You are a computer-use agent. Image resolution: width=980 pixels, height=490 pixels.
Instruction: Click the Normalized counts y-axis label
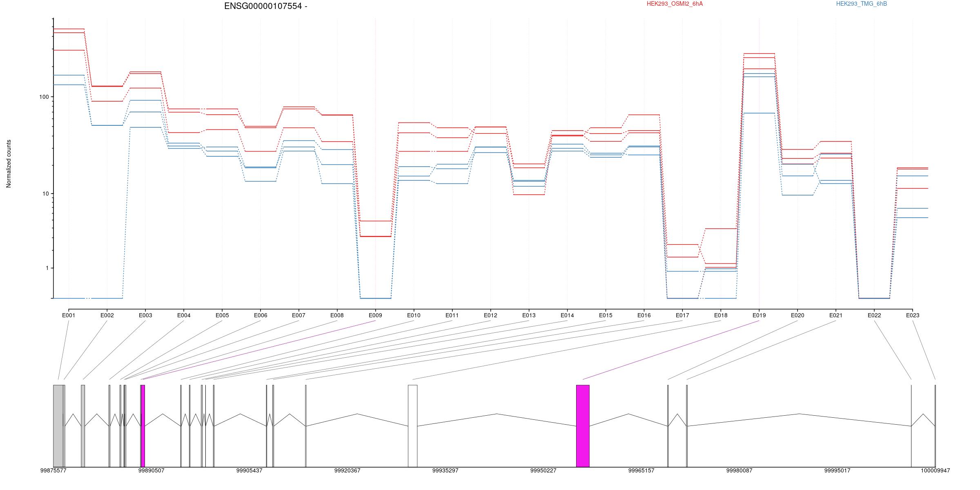pyautogui.click(x=9, y=164)
